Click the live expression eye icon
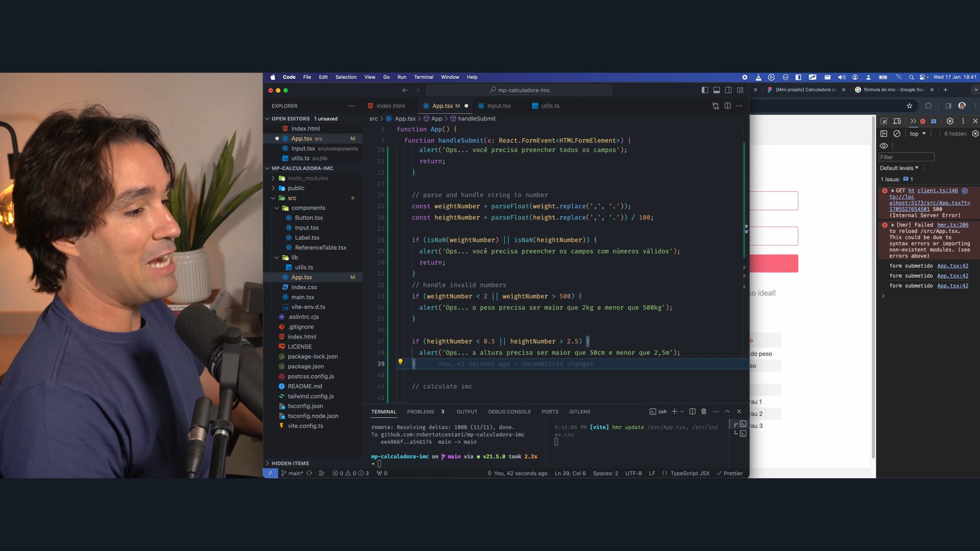This screenshot has width=980, height=551. 884,146
